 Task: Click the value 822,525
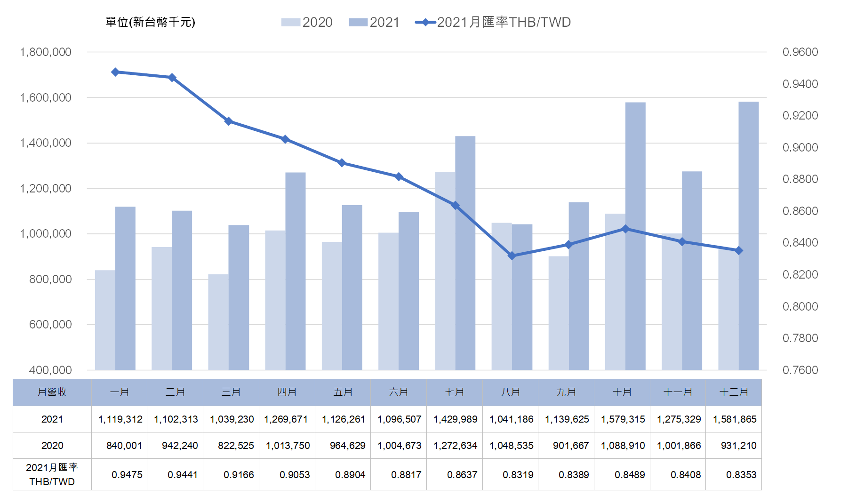(x=236, y=446)
